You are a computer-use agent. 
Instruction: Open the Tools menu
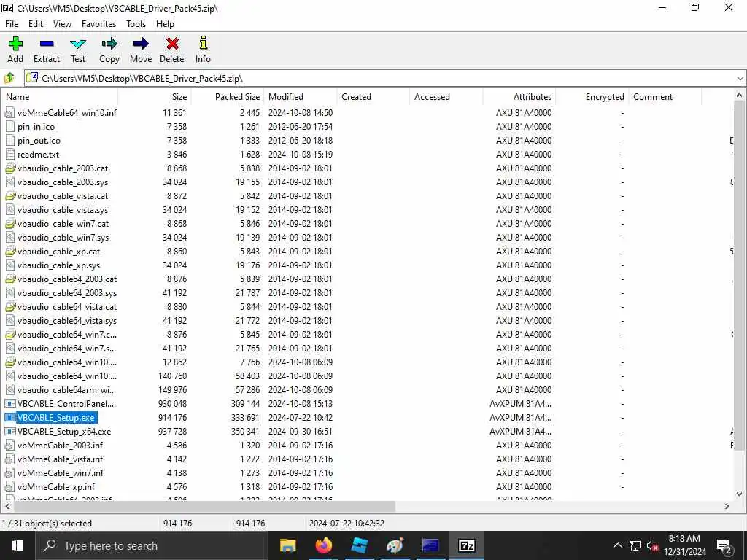point(136,24)
